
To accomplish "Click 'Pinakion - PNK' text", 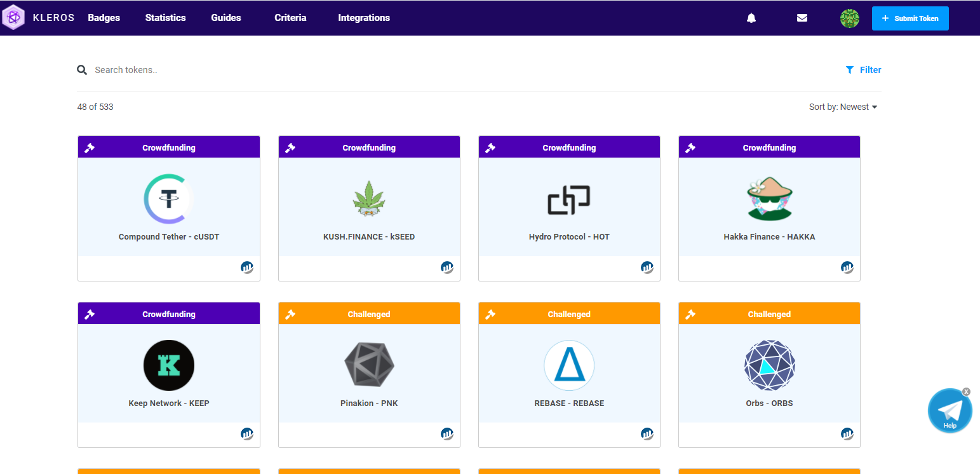I will pos(369,403).
